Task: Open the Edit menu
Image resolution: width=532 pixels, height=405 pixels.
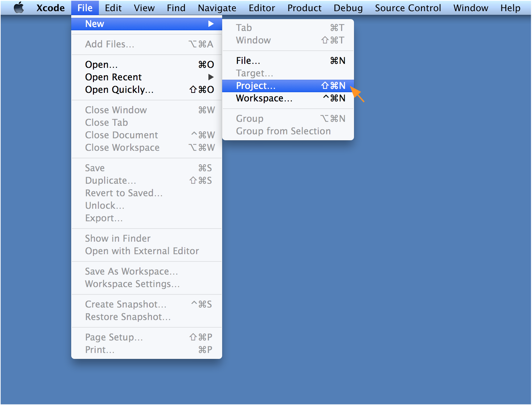Action: 113,8
